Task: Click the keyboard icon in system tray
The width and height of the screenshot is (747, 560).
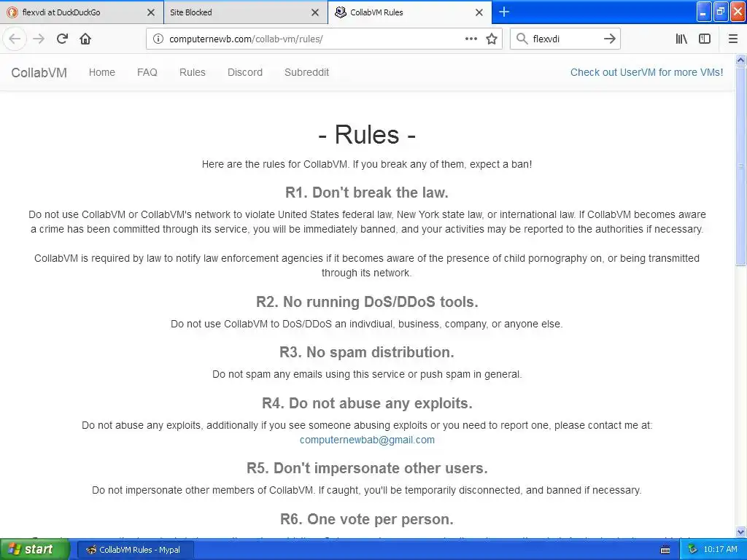Action: (665, 550)
